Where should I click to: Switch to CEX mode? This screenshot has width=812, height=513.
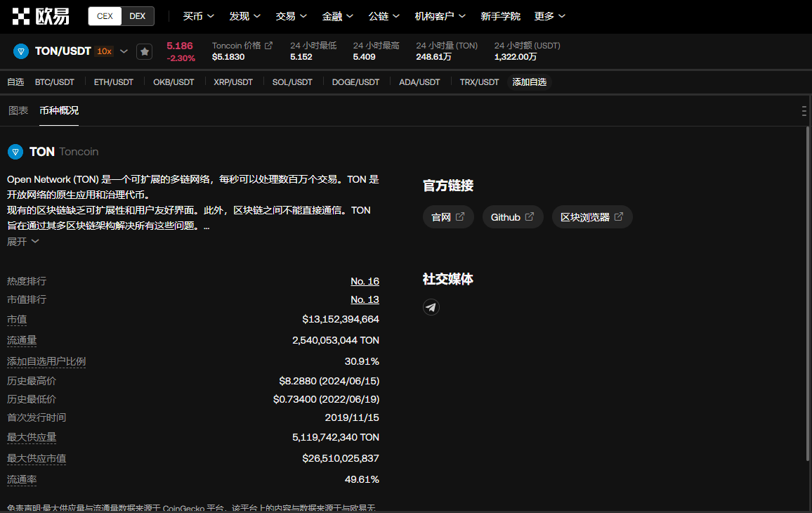(105, 16)
